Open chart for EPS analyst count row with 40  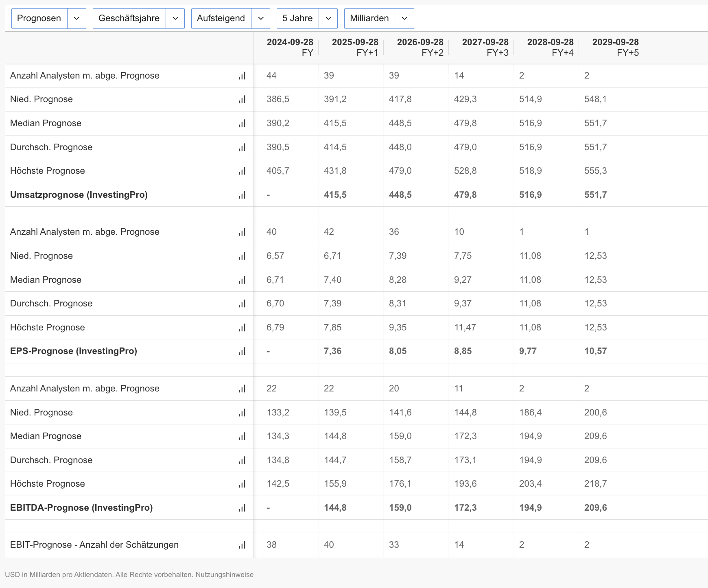(x=242, y=232)
